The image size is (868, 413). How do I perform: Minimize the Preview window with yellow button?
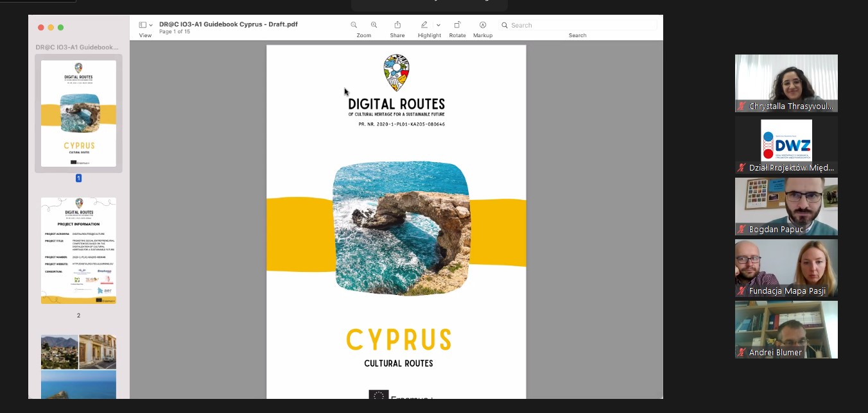pyautogui.click(x=51, y=28)
